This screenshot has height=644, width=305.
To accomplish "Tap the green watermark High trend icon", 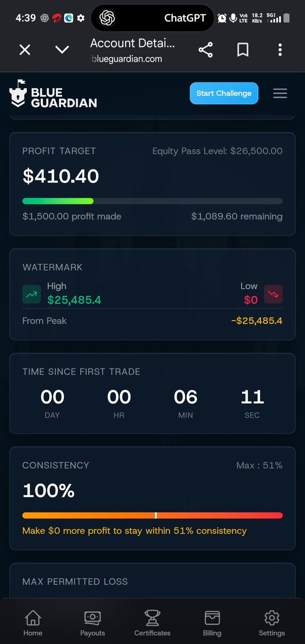I will coord(31,294).
